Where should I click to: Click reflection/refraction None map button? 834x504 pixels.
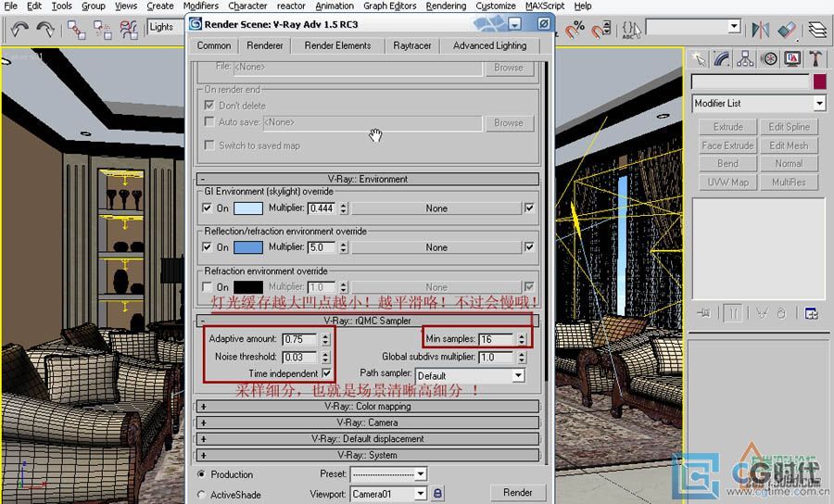pos(436,247)
